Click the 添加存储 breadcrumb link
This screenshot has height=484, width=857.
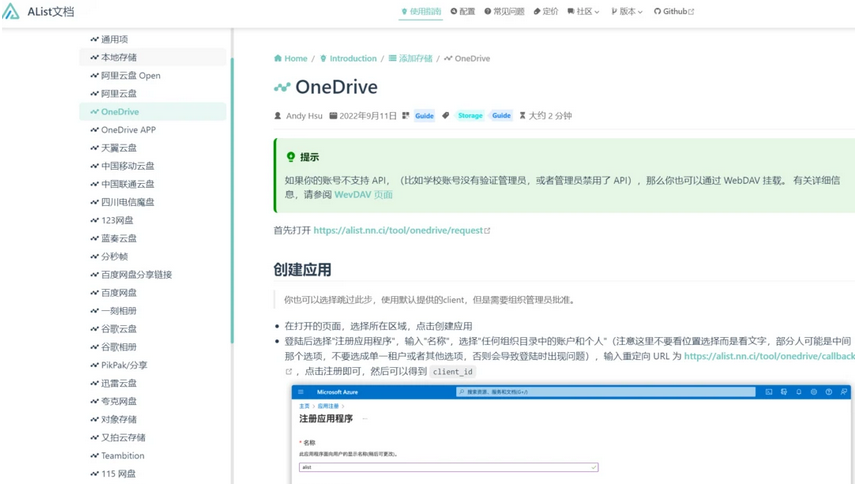410,58
